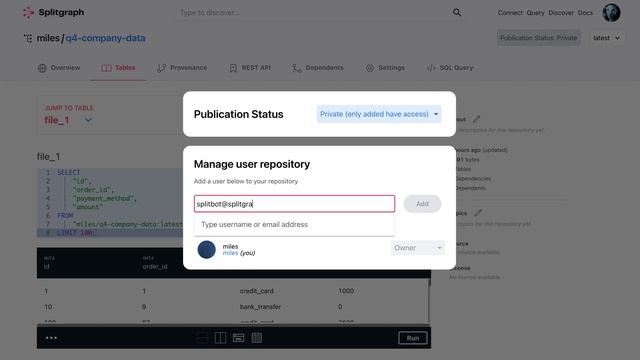
Task: Select the Type username or email address suggestion
Action: coord(294,224)
